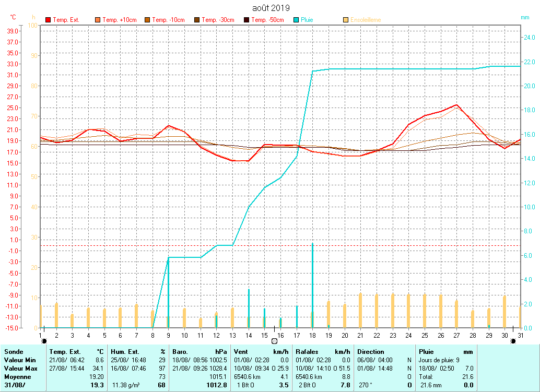Click the new moon icon near day 30
Viewport: 540px width, 392px height.
[513, 341]
